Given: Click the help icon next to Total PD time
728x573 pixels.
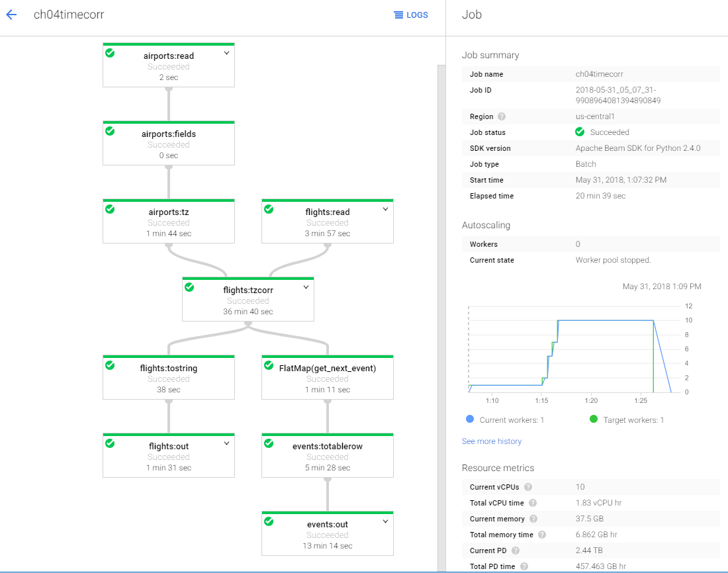Looking at the screenshot, I should point(525,566).
